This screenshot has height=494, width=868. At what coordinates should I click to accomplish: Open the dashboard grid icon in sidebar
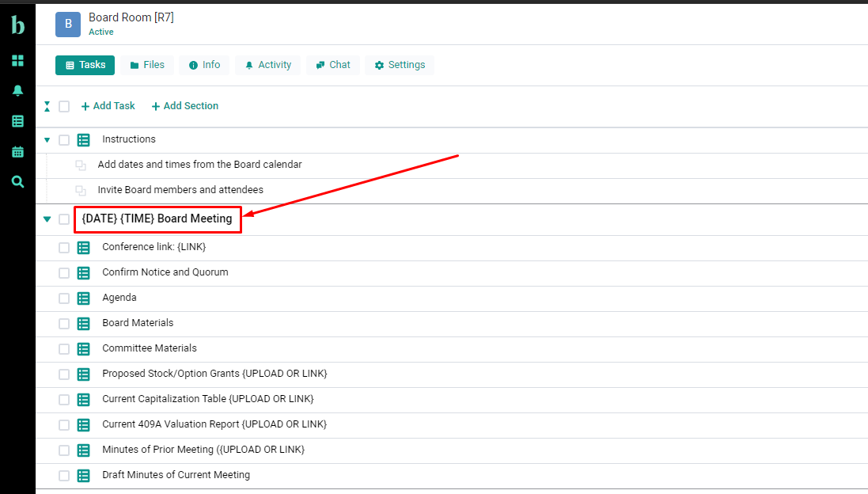tap(17, 60)
